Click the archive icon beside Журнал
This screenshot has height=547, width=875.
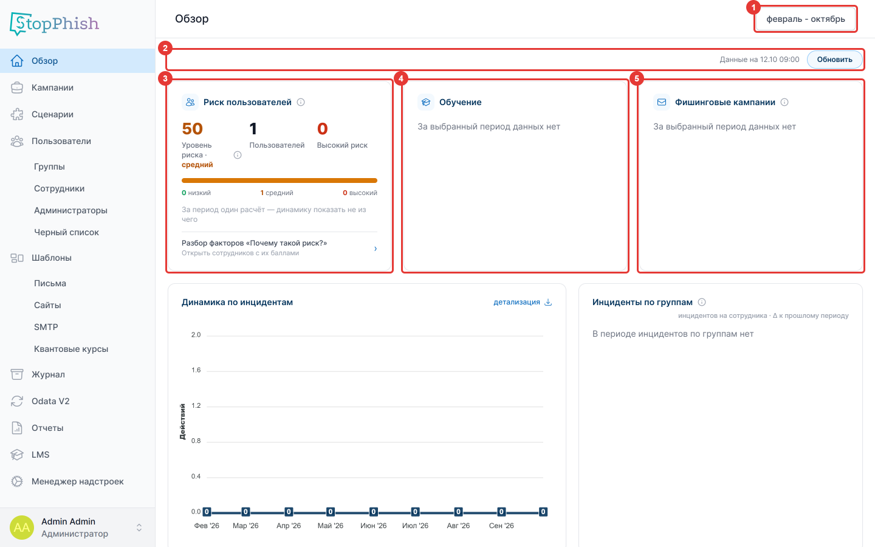[x=17, y=375]
